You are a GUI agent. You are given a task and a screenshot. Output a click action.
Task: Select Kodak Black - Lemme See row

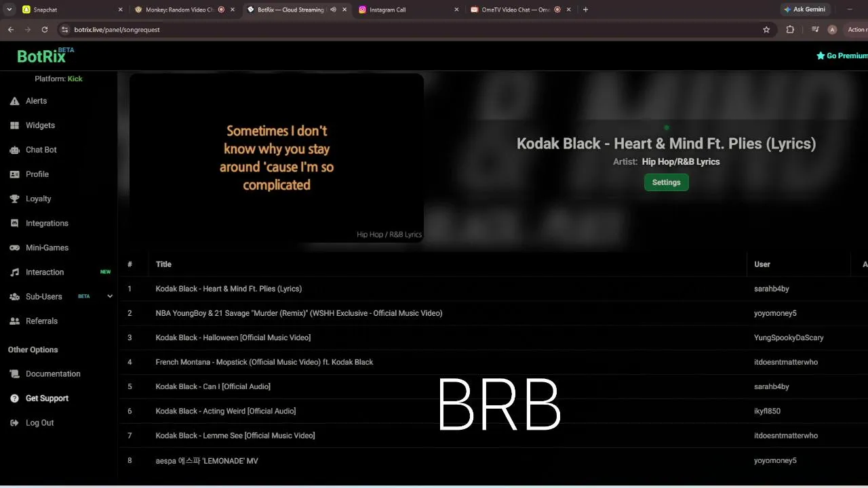pyautogui.click(x=494, y=435)
